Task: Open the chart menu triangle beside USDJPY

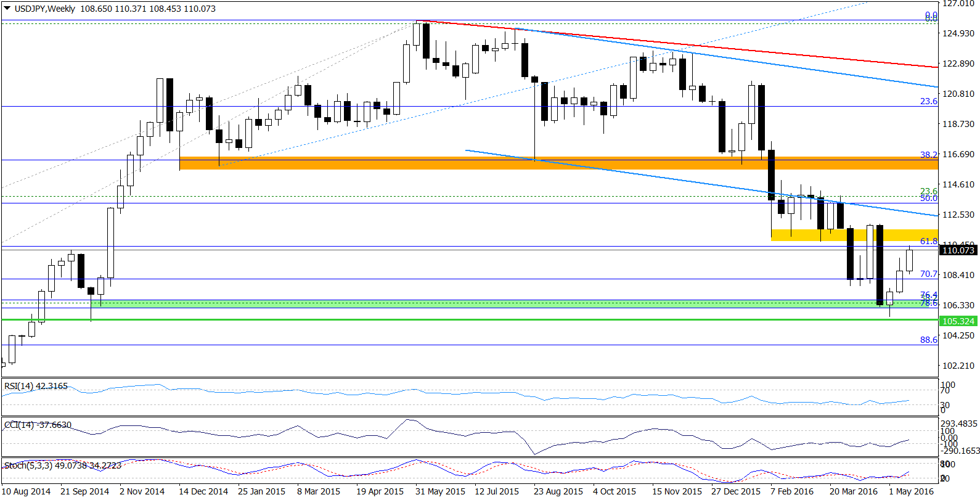Action: [7, 9]
